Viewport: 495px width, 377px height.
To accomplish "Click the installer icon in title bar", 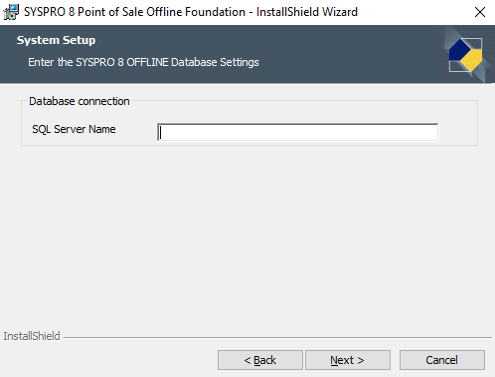I will tap(11, 12).
